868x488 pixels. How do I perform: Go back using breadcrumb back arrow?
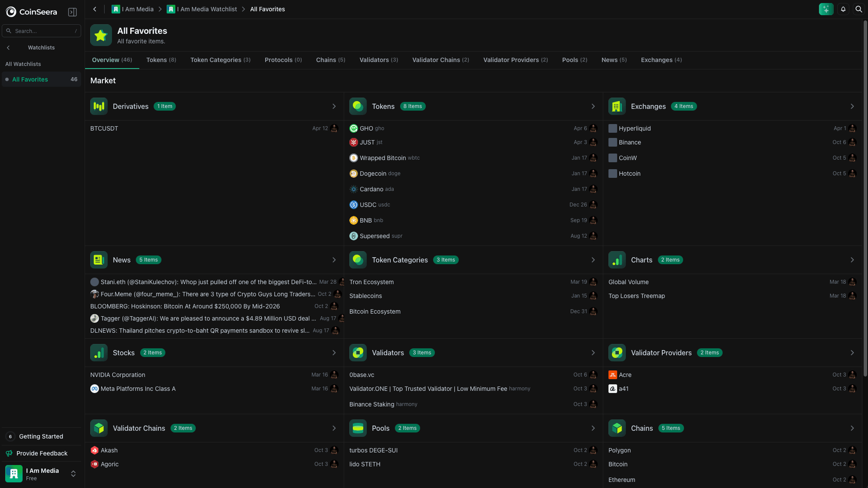[95, 9]
